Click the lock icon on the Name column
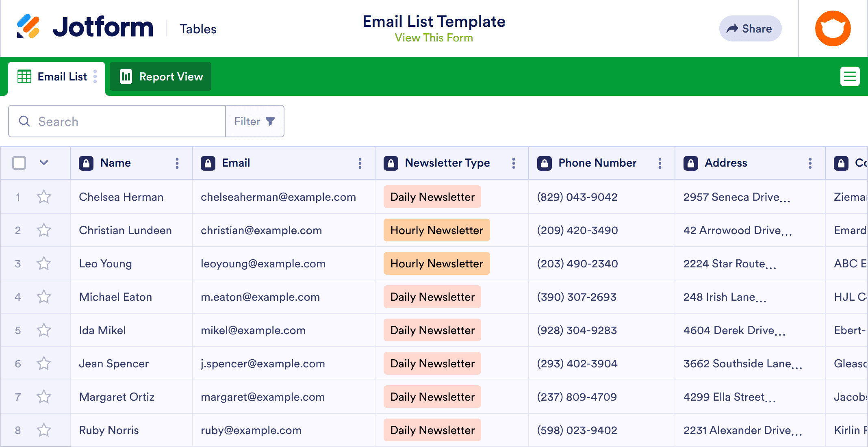 pos(86,163)
